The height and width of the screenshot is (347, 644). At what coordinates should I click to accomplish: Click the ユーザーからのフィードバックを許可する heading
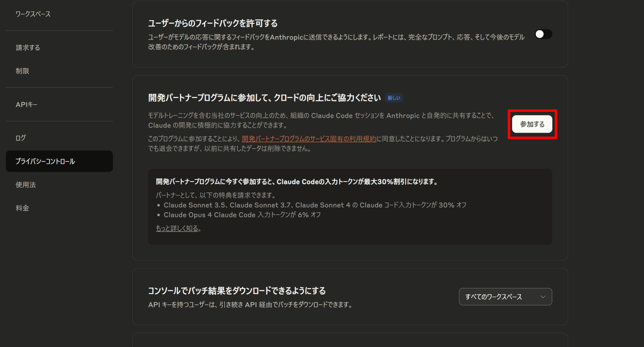pos(213,23)
